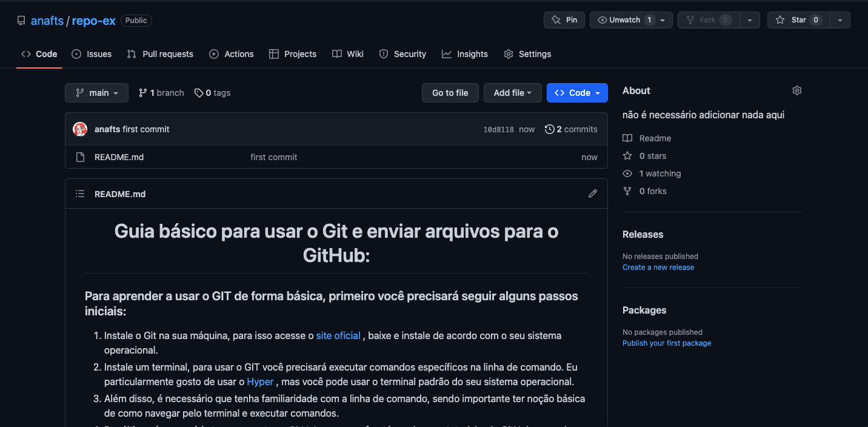
Task: Click the repository book icon beside anafts
Action: tap(21, 21)
